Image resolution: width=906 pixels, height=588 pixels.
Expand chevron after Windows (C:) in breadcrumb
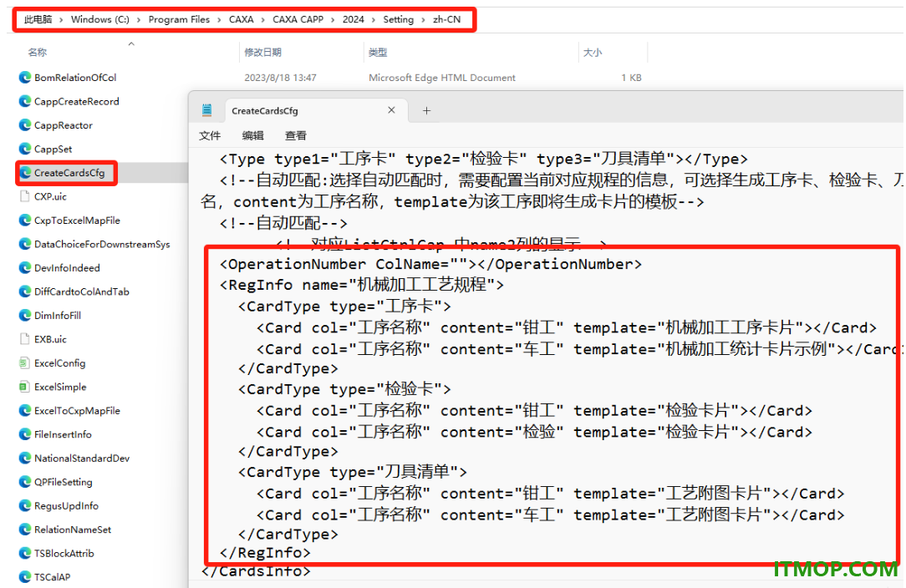click(x=139, y=20)
